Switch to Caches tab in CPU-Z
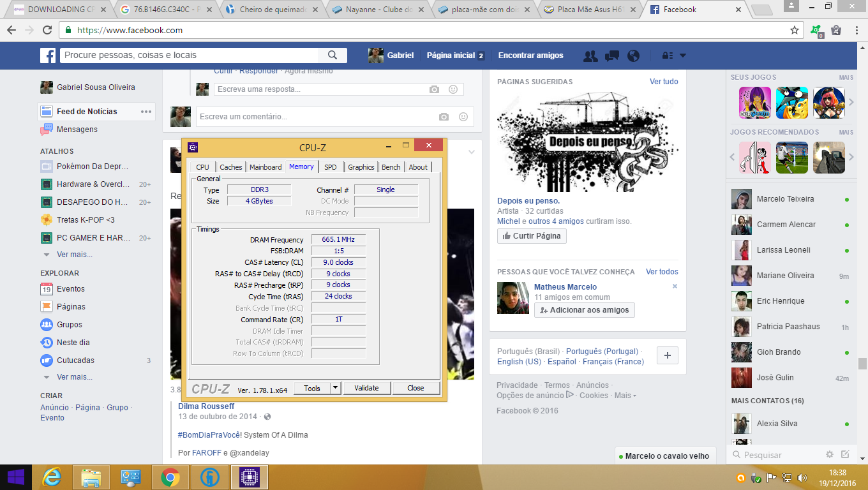 click(231, 167)
